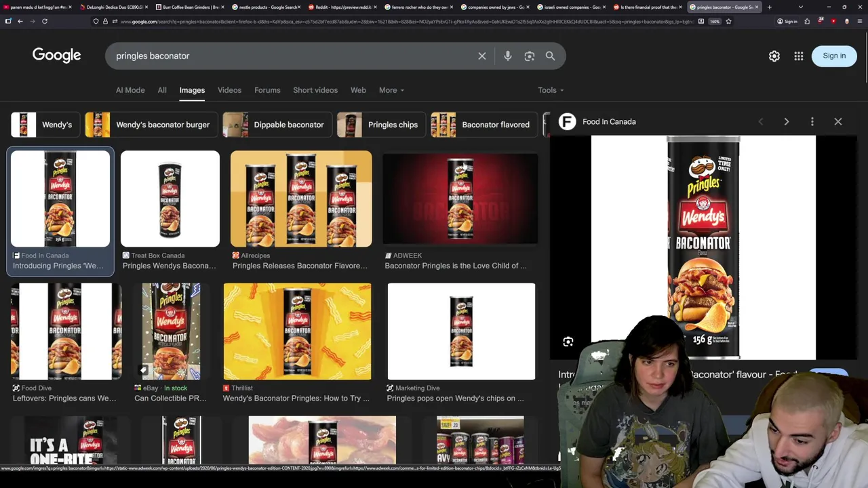Open 'Wendy's Baconator Pringles: How to Try' title
Image resolution: width=868 pixels, height=488 pixels.
point(296,399)
